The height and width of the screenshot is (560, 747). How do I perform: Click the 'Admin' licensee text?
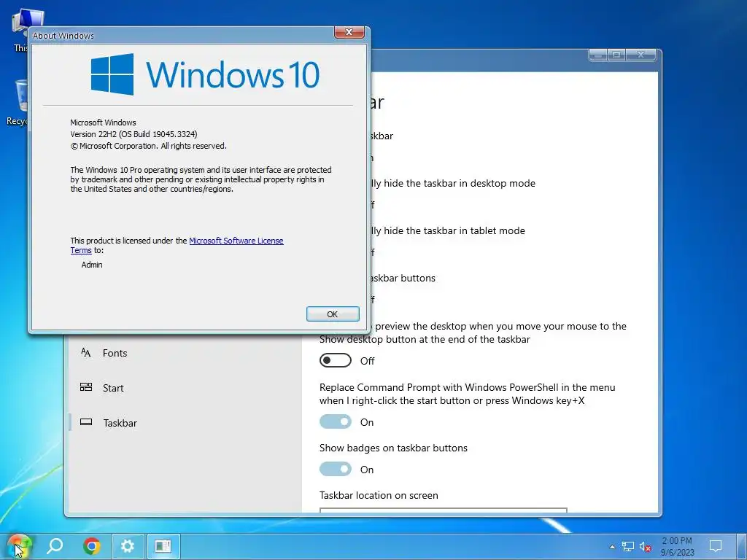coord(92,265)
